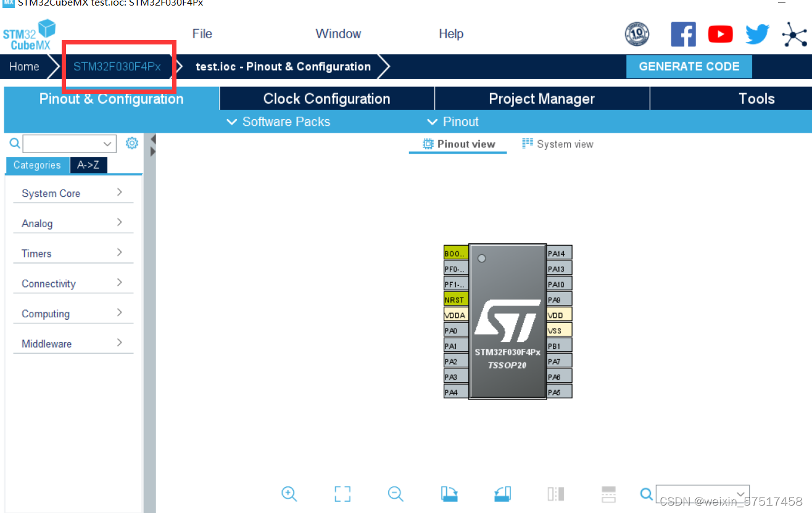Select the PA7 pin on the chip
Viewport: 812px width, 513px height.
point(560,361)
